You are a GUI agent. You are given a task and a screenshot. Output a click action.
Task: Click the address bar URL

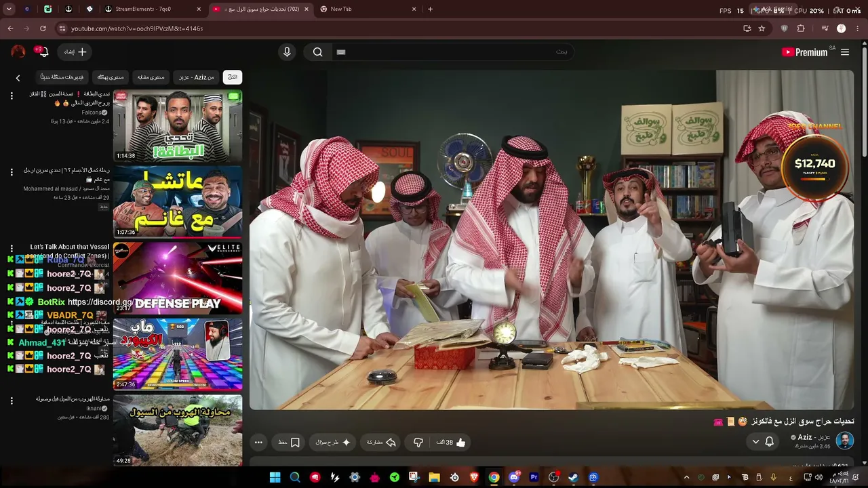[137, 28]
